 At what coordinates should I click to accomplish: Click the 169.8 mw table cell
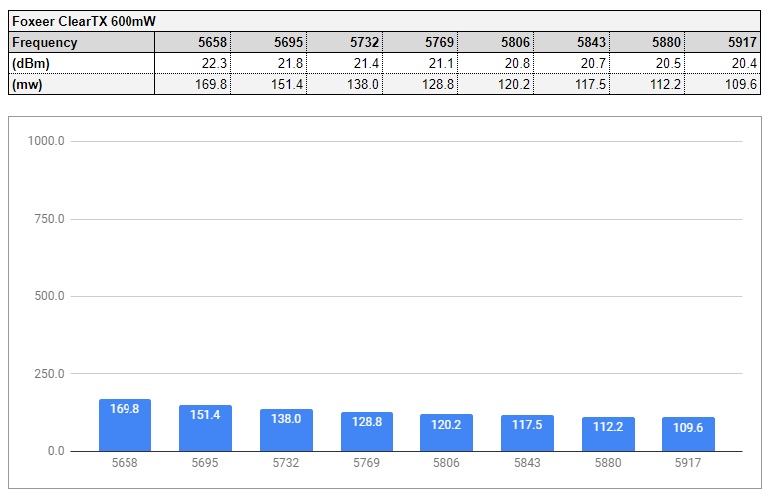192,84
